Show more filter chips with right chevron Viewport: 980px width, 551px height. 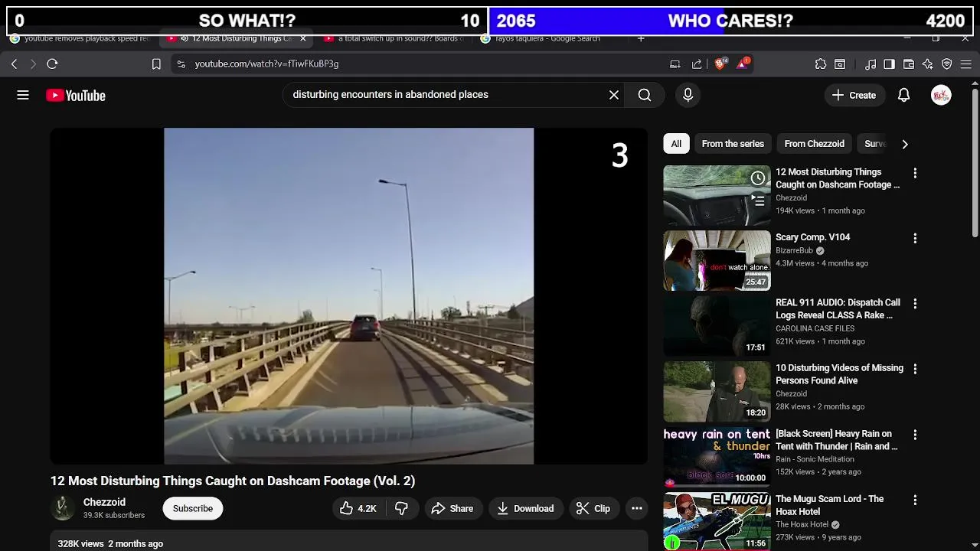(905, 144)
